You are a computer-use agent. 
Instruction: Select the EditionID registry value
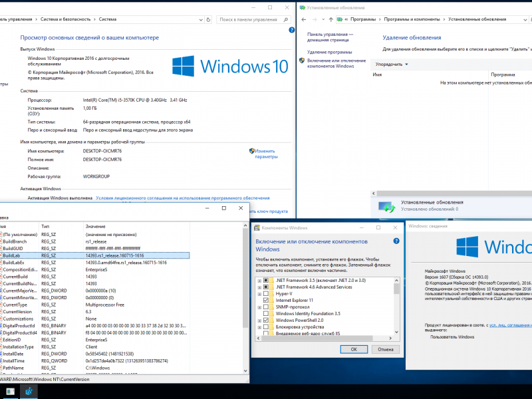(x=94, y=340)
